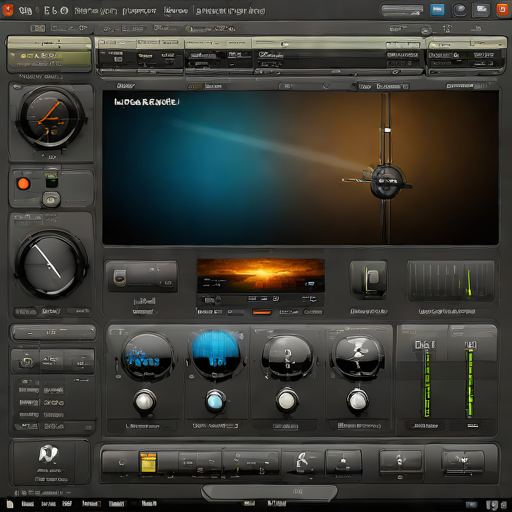Toggle the small white button under the 2 knob
This screenshot has height=512, width=512.
pyautogui.click(x=286, y=400)
